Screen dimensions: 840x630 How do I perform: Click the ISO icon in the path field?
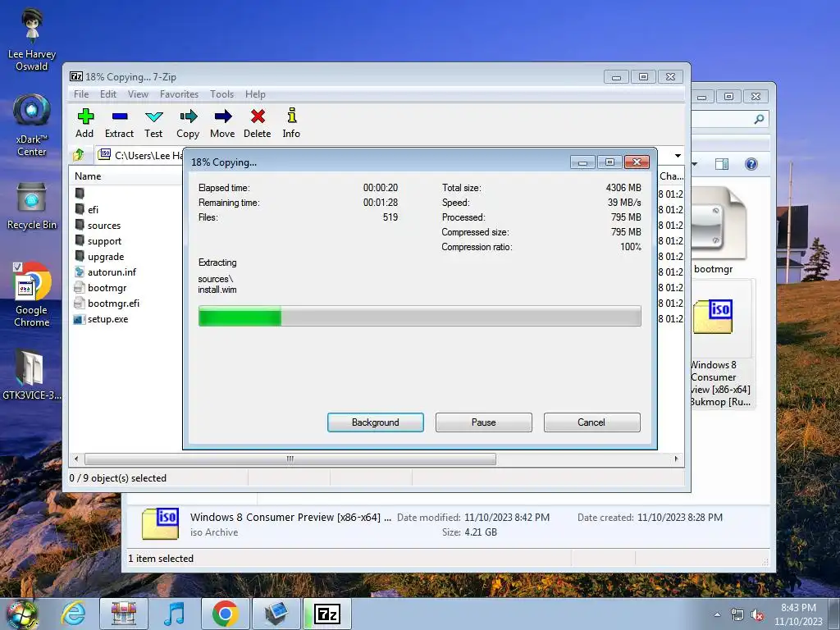click(105, 155)
